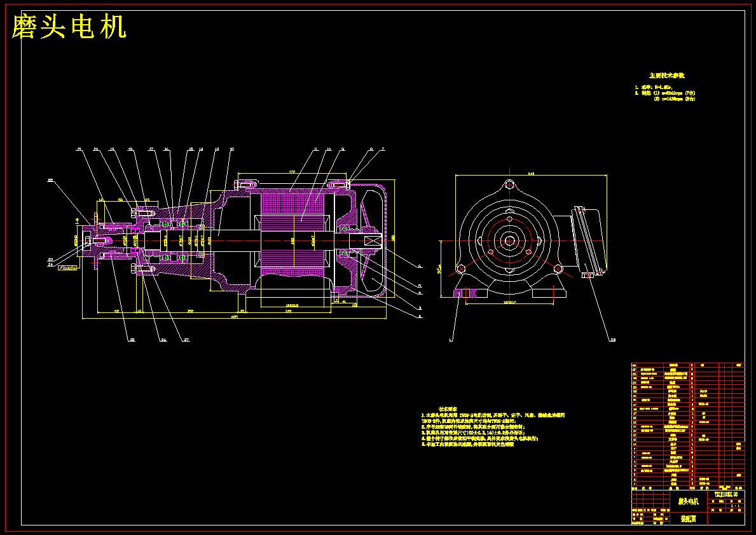Select the 主要技术参数 heading text
Image resolution: width=756 pixels, height=535 pixels.
tap(667, 76)
